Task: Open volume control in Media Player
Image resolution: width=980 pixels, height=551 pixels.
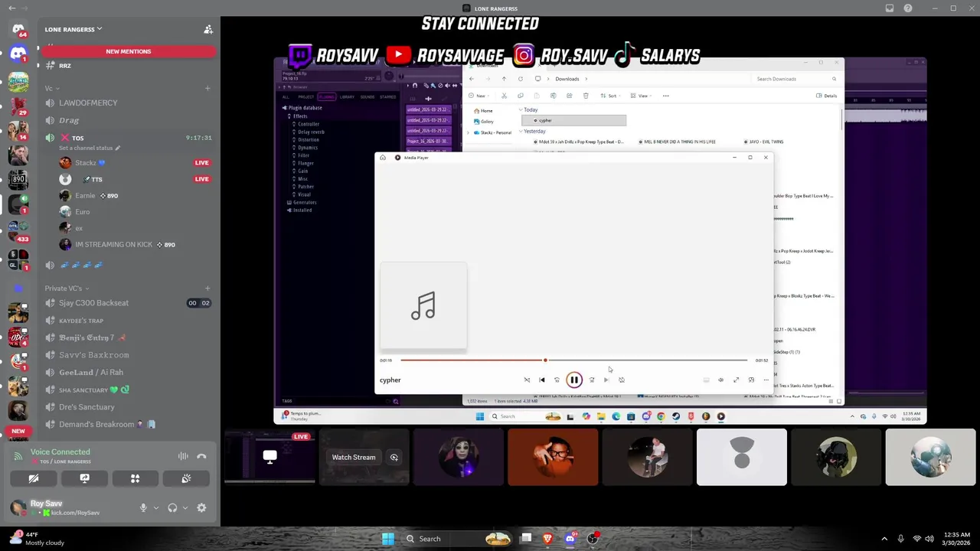Action: click(720, 380)
